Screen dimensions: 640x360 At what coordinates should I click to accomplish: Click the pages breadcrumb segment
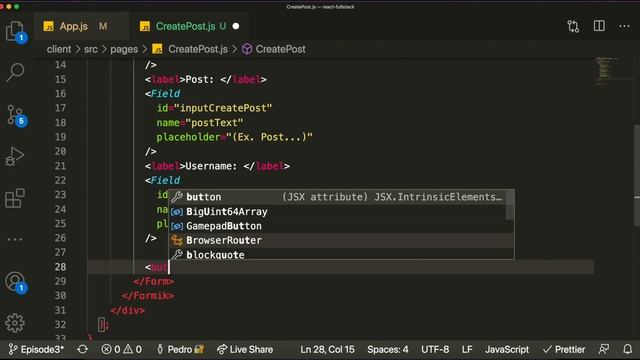pyautogui.click(x=124, y=49)
